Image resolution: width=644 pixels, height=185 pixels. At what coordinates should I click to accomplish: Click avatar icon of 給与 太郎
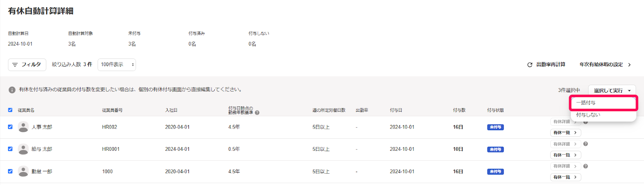tap(23, 149)
